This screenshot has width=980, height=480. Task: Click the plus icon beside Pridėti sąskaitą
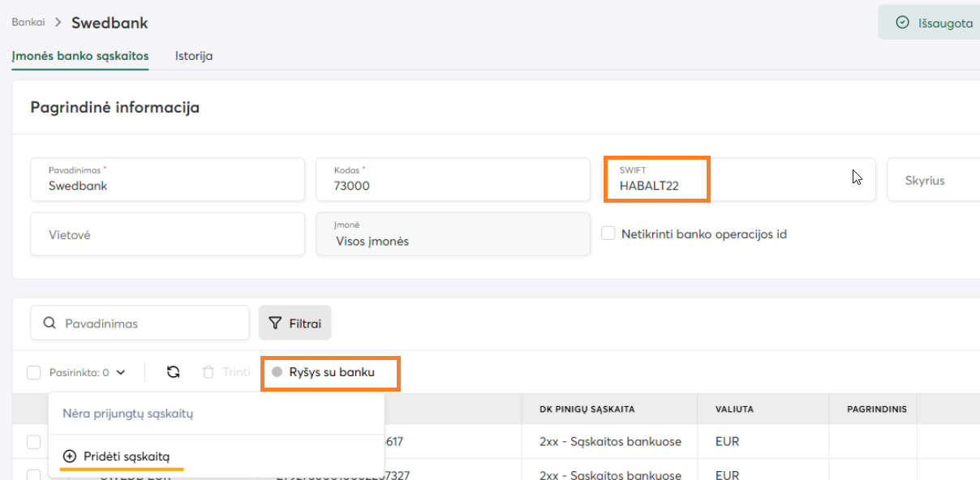pos(70,456)
